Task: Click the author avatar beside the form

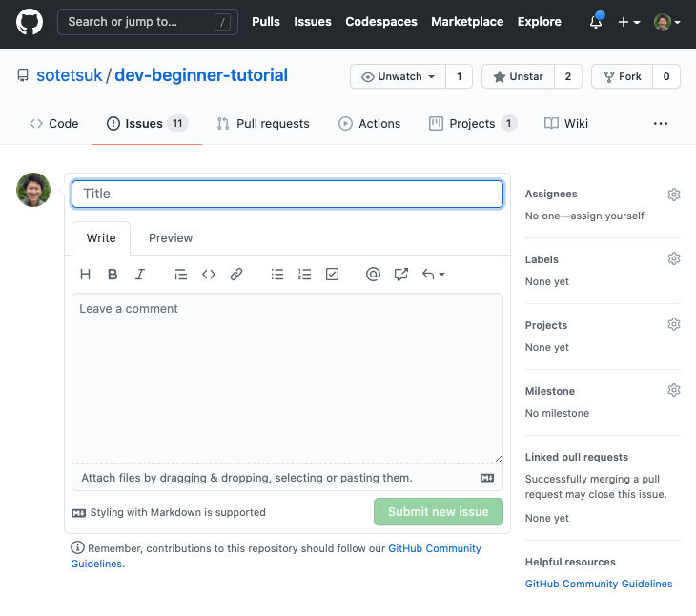Action: click(33, 190)
